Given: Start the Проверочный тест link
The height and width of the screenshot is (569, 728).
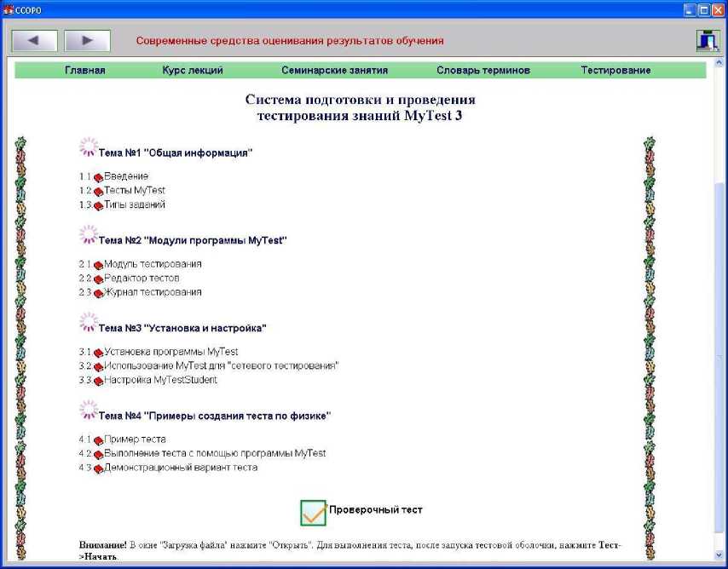Looking at the screenshot, I should pyautogui.click(x=376, y=510).
